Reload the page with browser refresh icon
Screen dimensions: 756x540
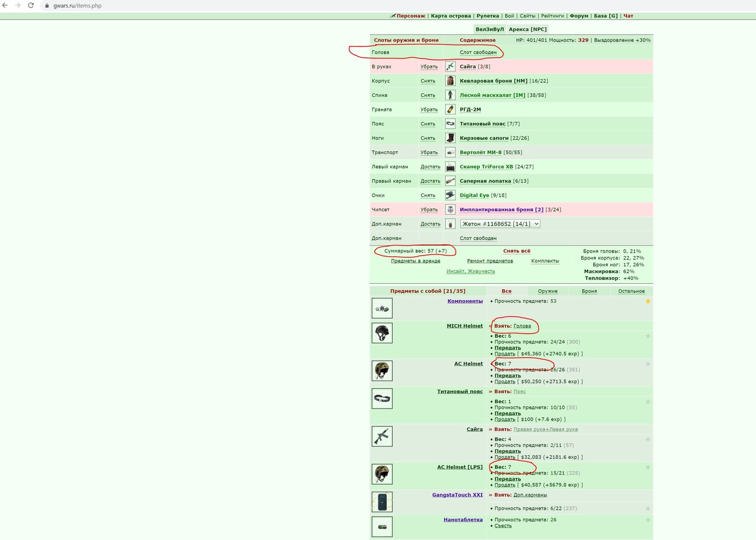[x=31, y=5]
